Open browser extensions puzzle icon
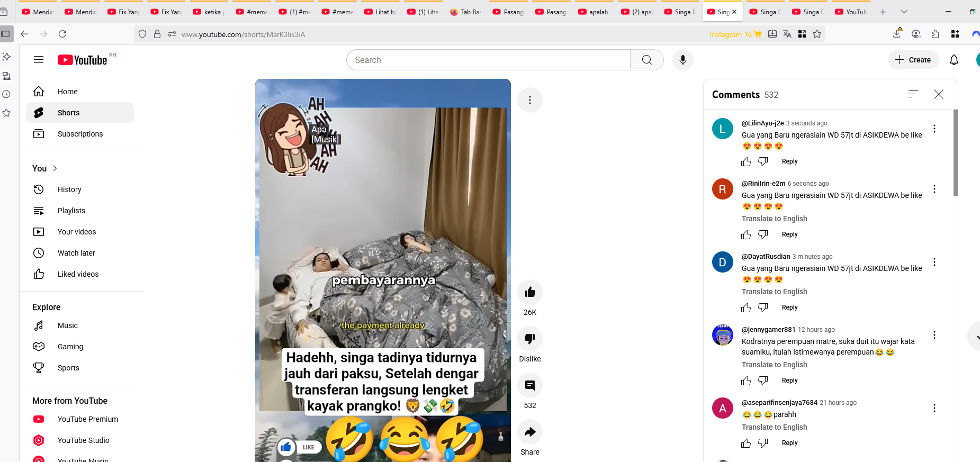Viewport: 980px width, 462px height. 936,34
